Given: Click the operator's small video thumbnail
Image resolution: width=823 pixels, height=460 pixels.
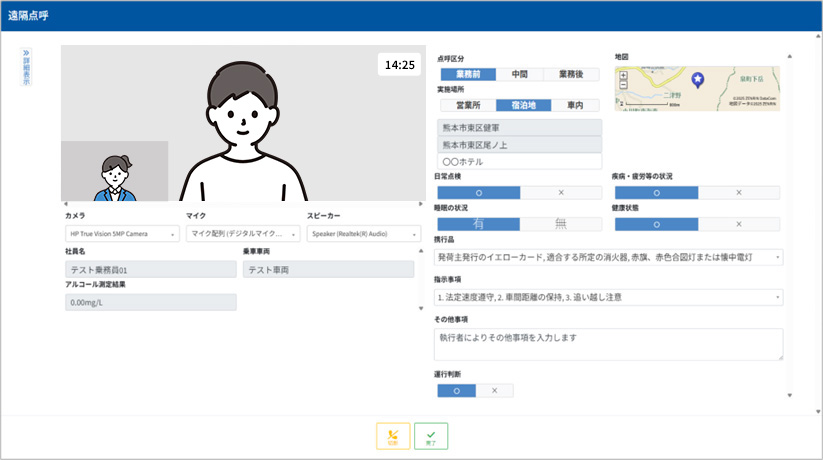Looking at the screenshot, I should 114,171.
